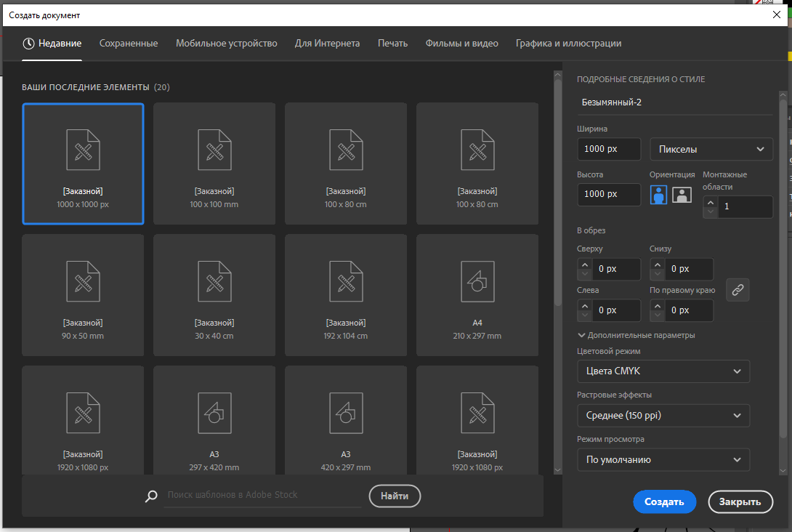
Task: Collapse Дополнительные параметры section
Action: coord(637,335)
